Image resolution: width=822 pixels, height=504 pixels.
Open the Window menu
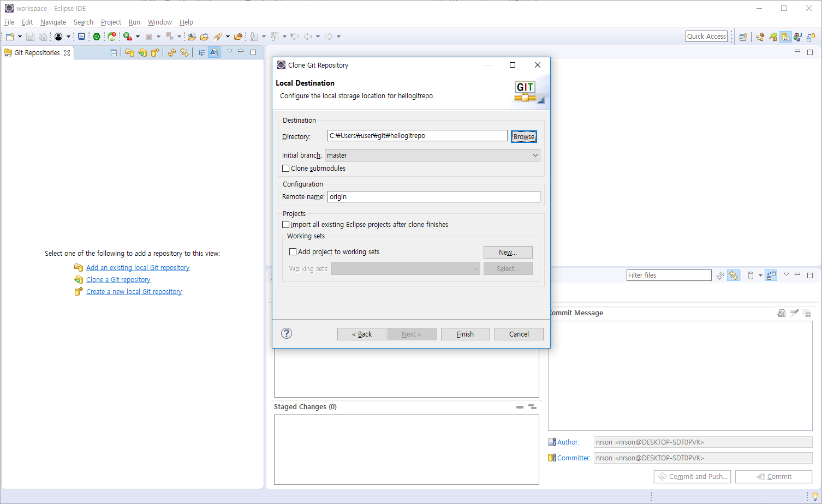[x=160, y=22]
